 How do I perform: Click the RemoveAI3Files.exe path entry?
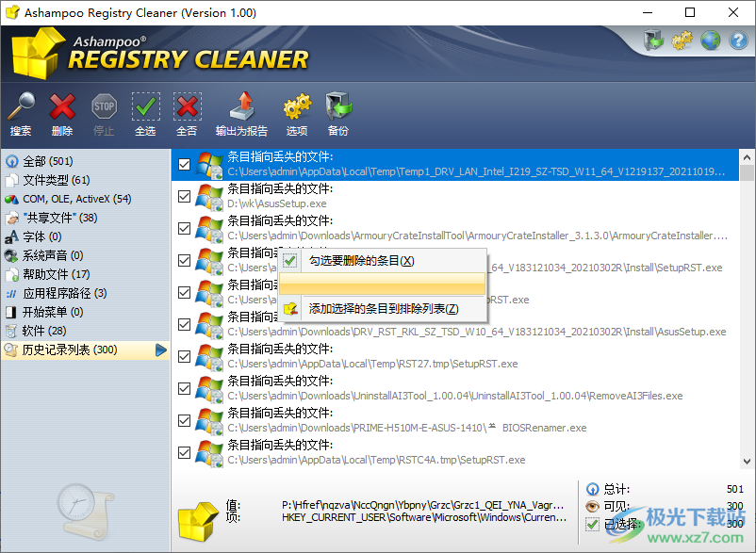pos(454,396)
